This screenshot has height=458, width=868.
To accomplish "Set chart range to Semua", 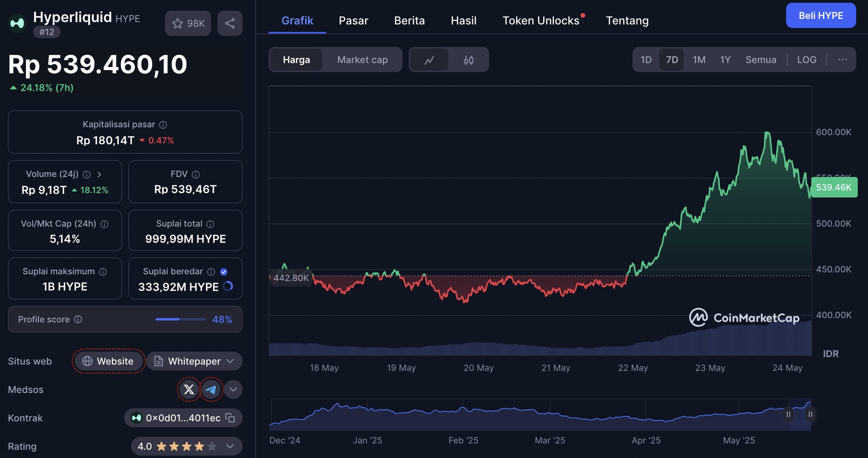I will pos(761,60).
